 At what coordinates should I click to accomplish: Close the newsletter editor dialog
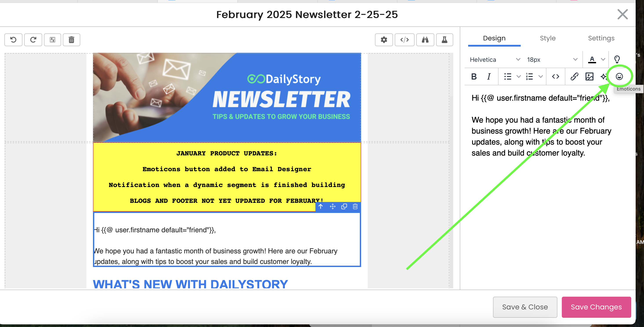pyautogui.click(x=622, y=14)
